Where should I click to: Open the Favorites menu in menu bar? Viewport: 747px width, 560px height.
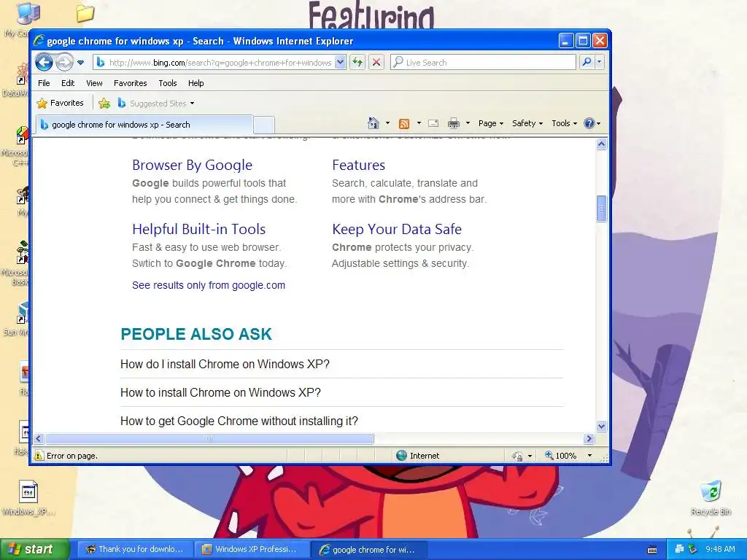pyautogui.click(x=130, y=83)
